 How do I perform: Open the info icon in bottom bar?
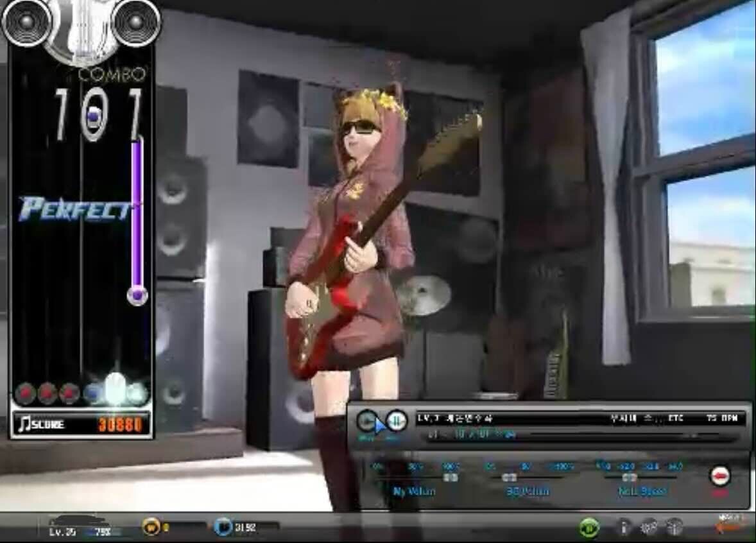(x=623, y=527)
